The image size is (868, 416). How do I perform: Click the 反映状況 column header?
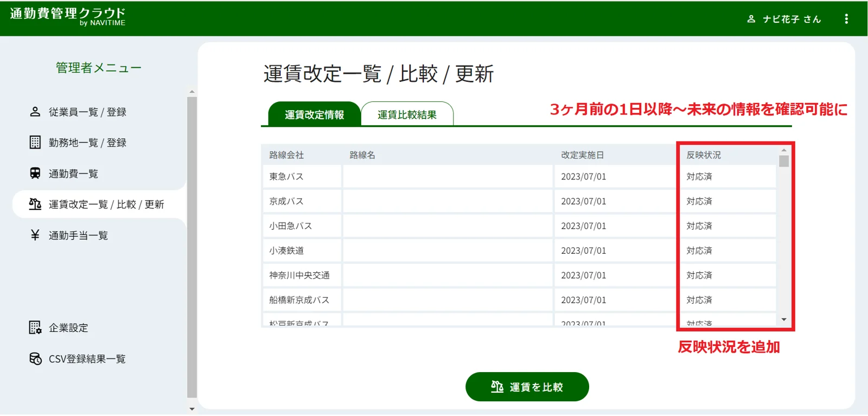tap(704, 155)
